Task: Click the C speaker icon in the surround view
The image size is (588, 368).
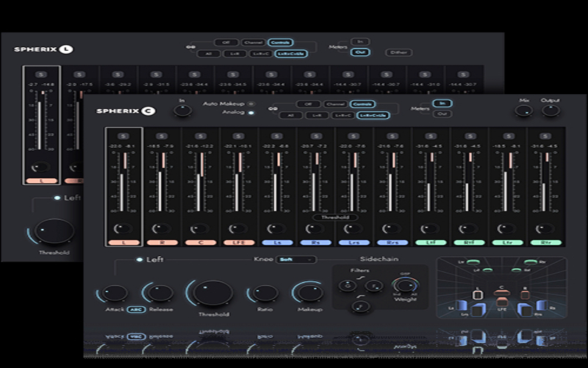Action: pos(501,293)
